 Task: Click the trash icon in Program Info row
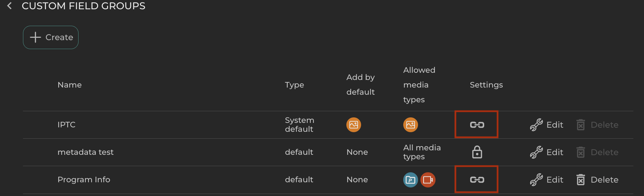tap(581, 180)
